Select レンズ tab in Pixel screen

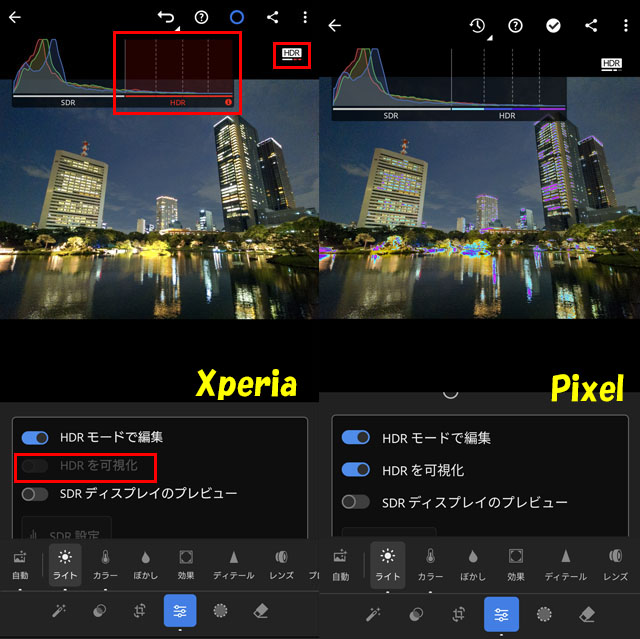pyautogui.click(x=616, y=566)
